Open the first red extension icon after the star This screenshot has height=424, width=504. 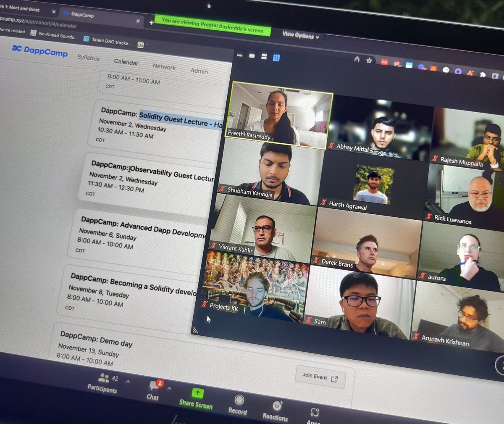pyautogui.click(x=384, y=62)
